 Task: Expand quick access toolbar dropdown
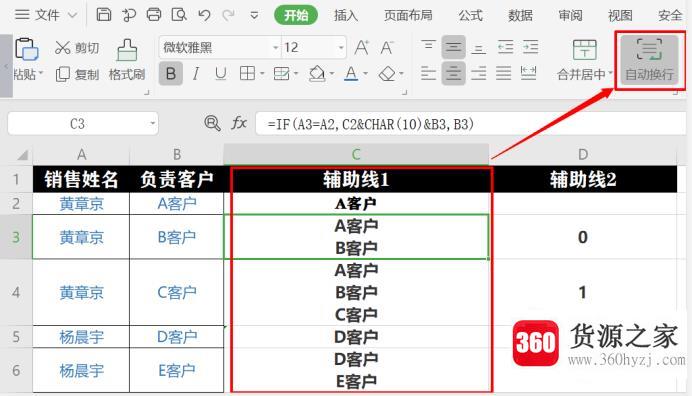pyautogui.click(x=254, y=15)
